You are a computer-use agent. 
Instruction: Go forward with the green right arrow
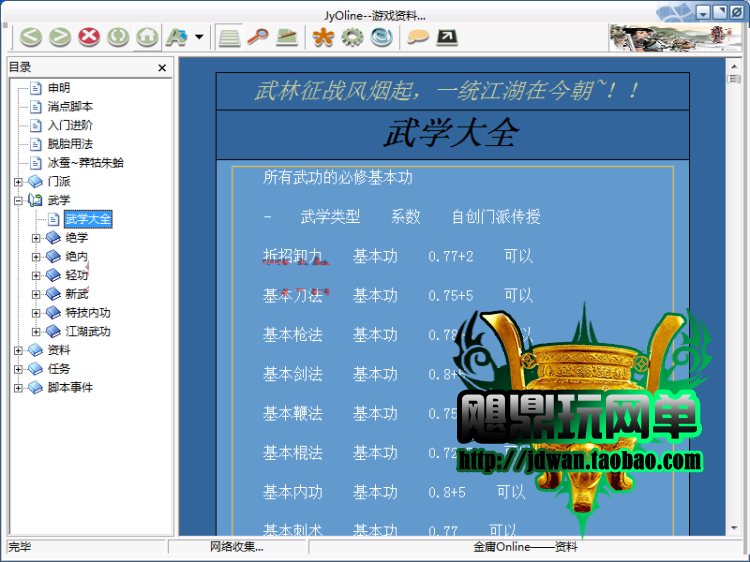point(60,37)
